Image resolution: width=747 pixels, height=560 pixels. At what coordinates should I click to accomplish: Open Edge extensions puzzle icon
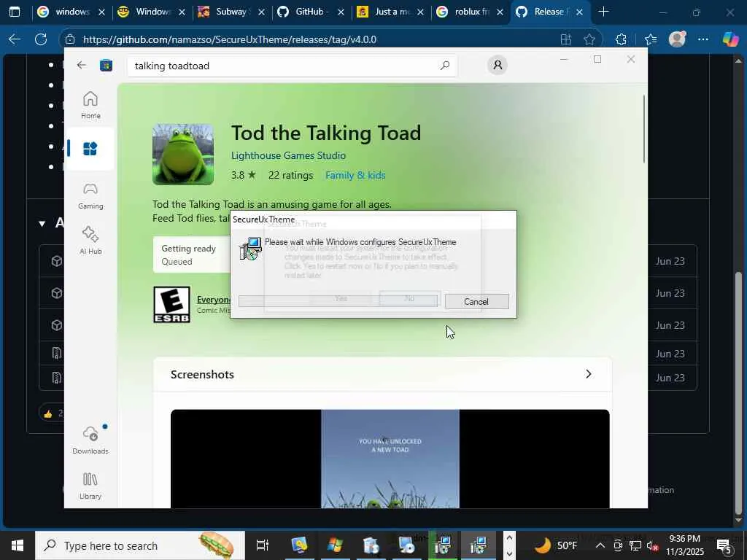621,39
